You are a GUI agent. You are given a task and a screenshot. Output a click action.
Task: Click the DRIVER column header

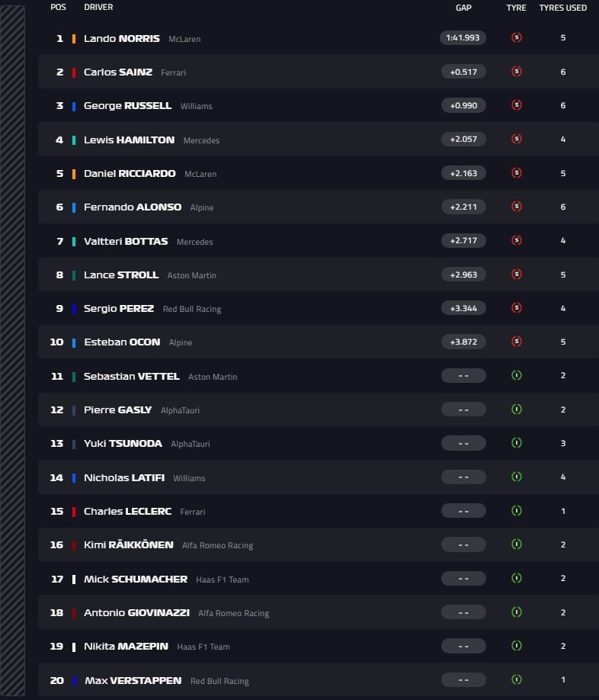pos(98,7)
